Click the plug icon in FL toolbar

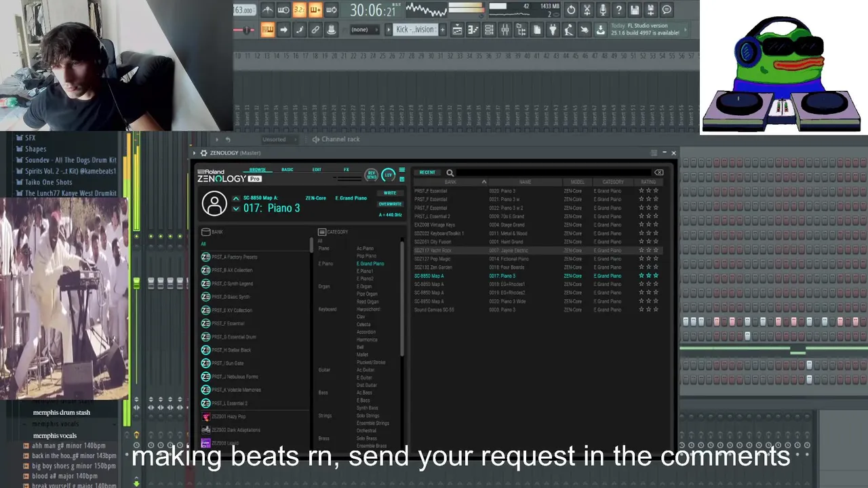click(553, 30)
